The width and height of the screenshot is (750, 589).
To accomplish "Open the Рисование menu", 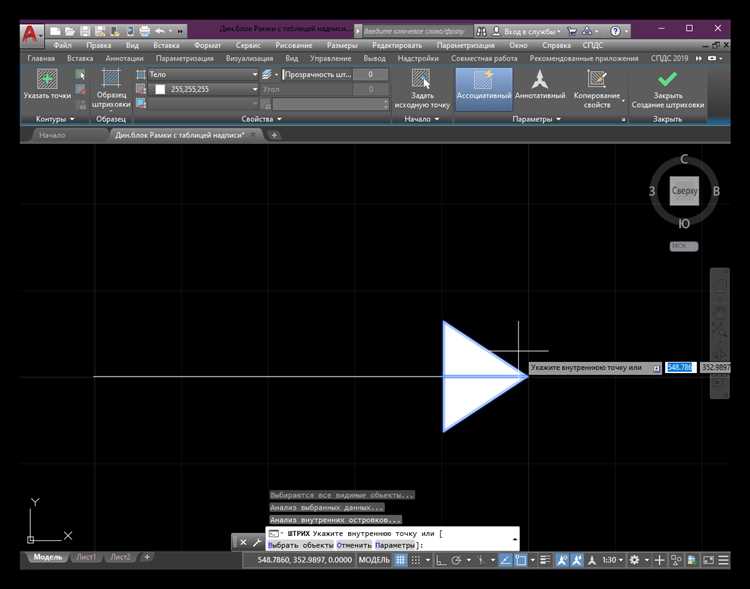I will coord(293,45).
